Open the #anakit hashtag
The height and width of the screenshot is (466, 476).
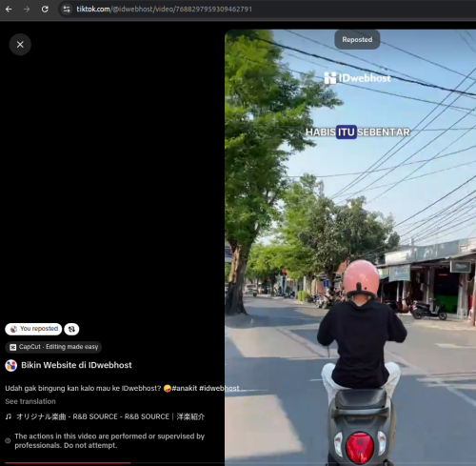[185, 388]
